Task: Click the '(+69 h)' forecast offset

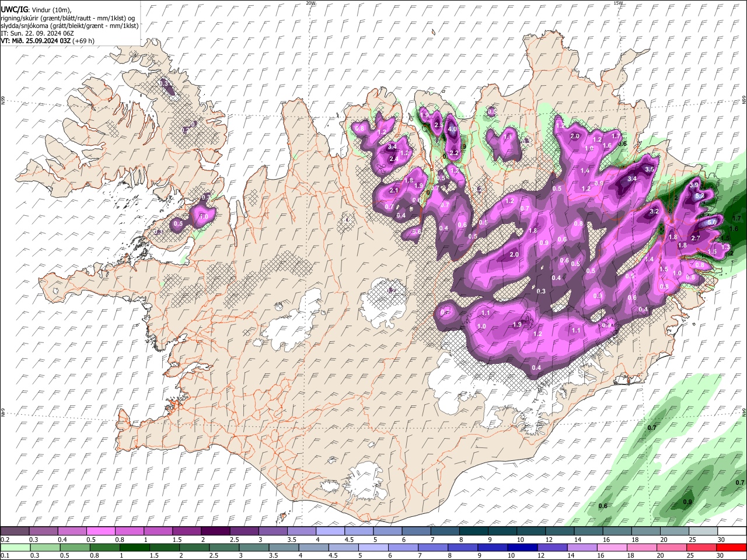Action: coord(84,41)
